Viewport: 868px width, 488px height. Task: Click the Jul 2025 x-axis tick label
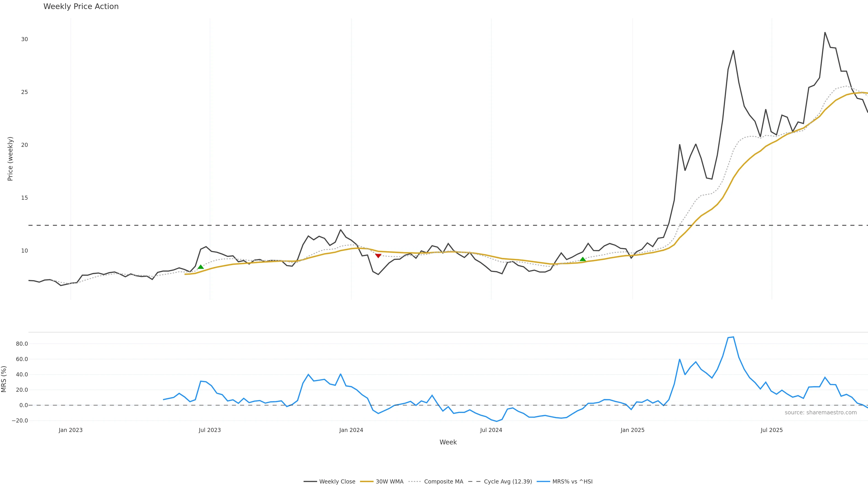(x=772, y=430)
